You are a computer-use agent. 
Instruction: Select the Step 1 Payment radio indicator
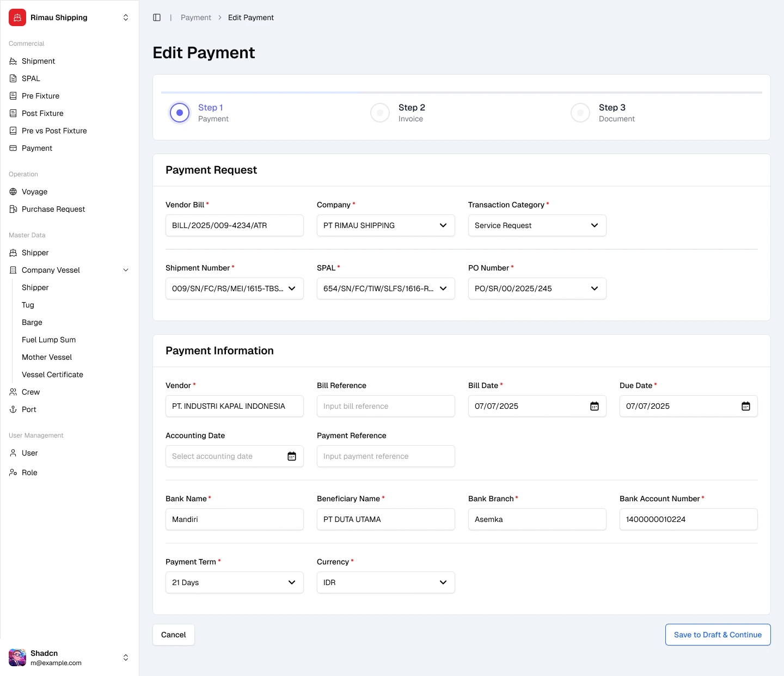click(x=180, y=113)
